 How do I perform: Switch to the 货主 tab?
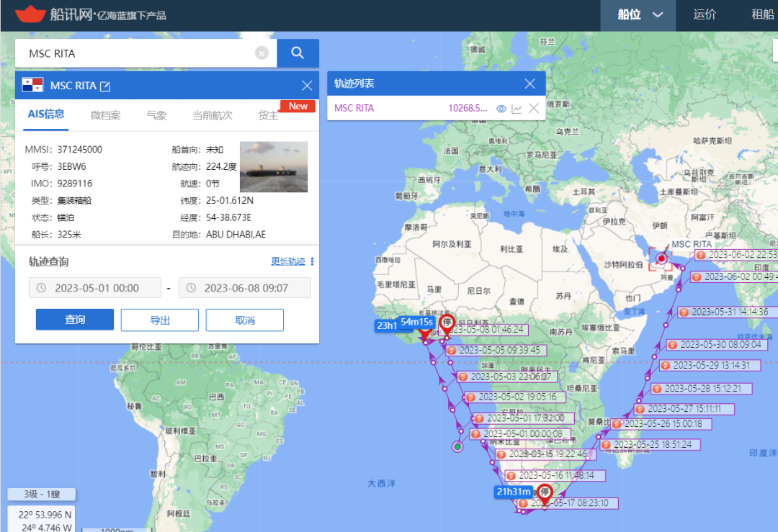(268, 115)
